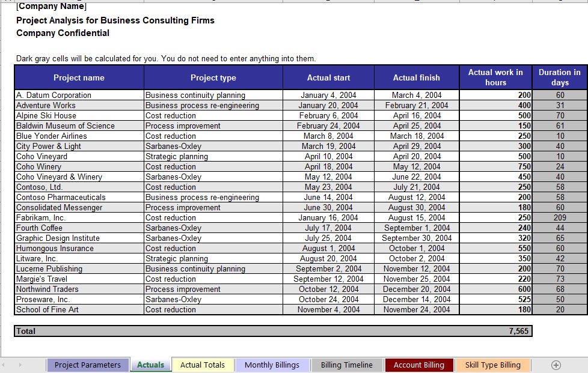Select Lucerne Publishing Business continuity planning cell
Viewport: 588px width, 373px height.
pyautogui.click(x=213, y=268)
